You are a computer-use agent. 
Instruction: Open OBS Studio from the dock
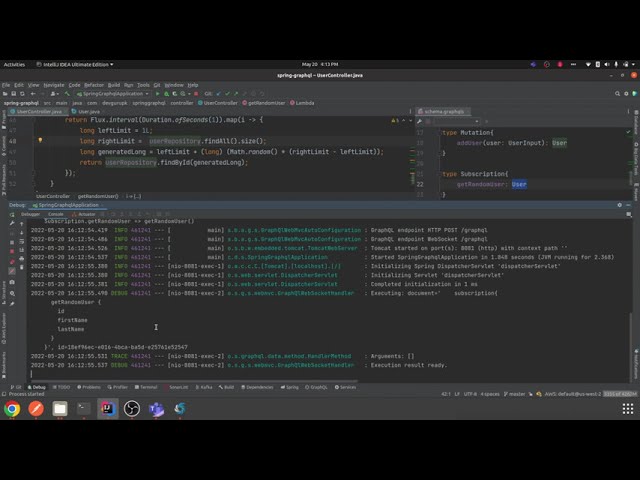coord(132,409)
